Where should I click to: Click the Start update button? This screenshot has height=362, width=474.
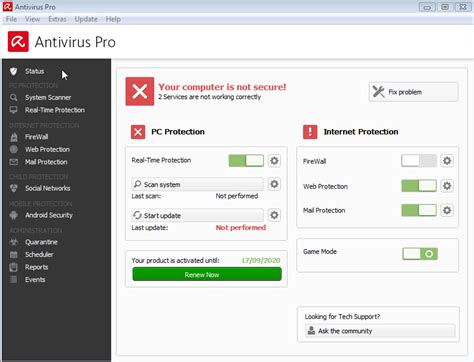tap(197, 215)
